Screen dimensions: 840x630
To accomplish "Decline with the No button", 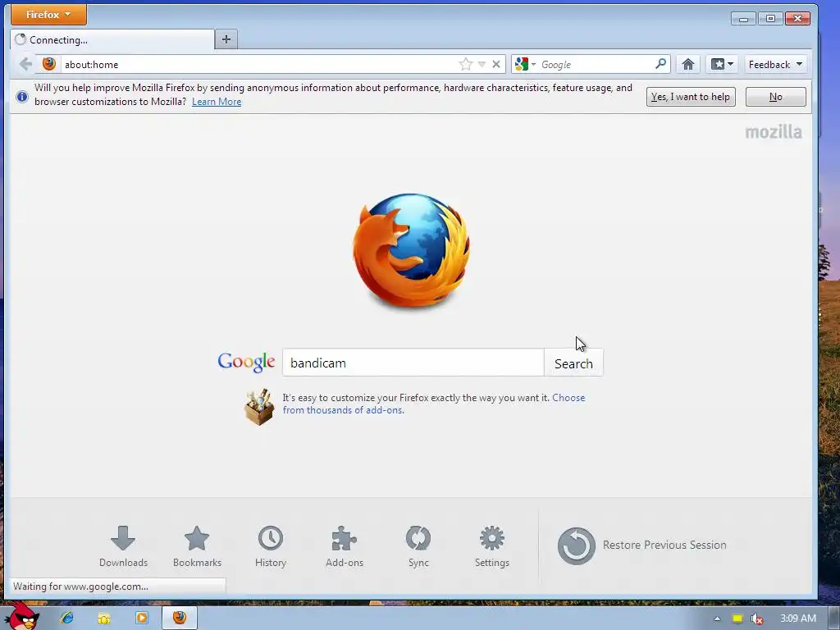I will [x=776, y=97].
